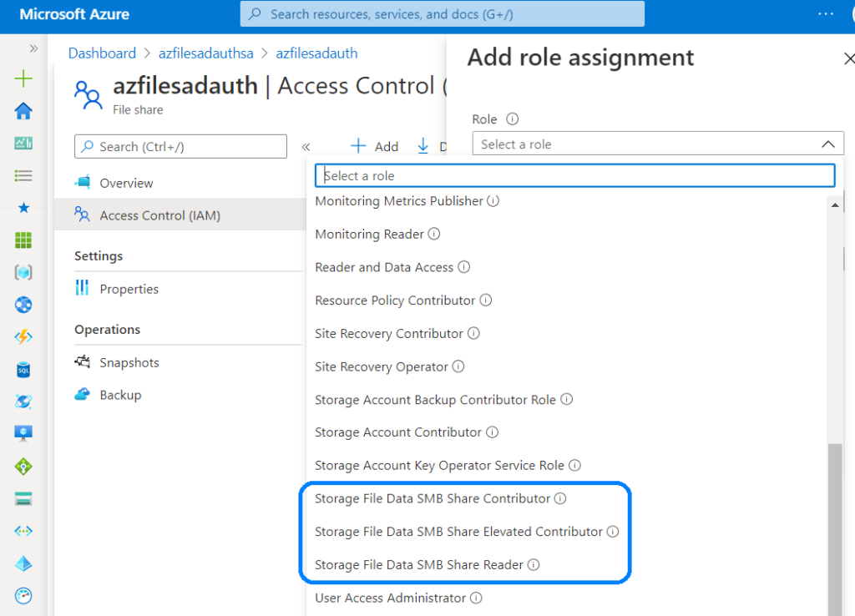Image resolution: width=855 pixels, height=616 pixels.
Task: Click the Favorites star icon
Action: pyautogui.click(x=23, y=208)
